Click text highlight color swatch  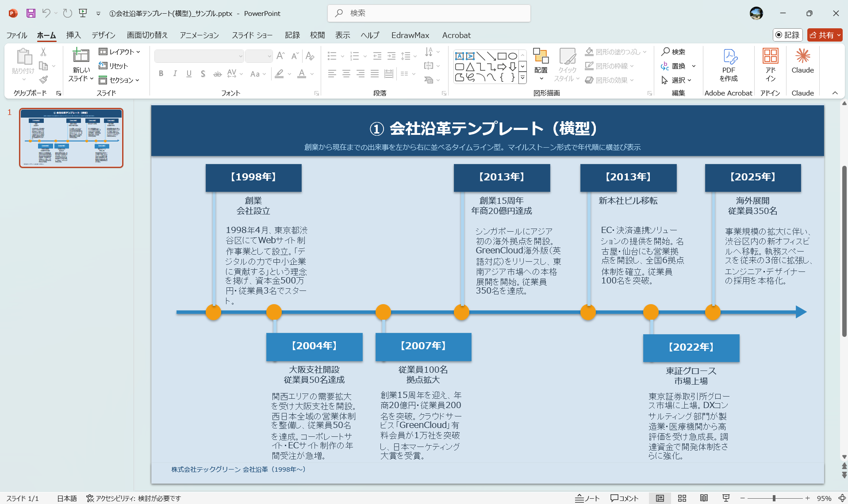pos(279,74)
